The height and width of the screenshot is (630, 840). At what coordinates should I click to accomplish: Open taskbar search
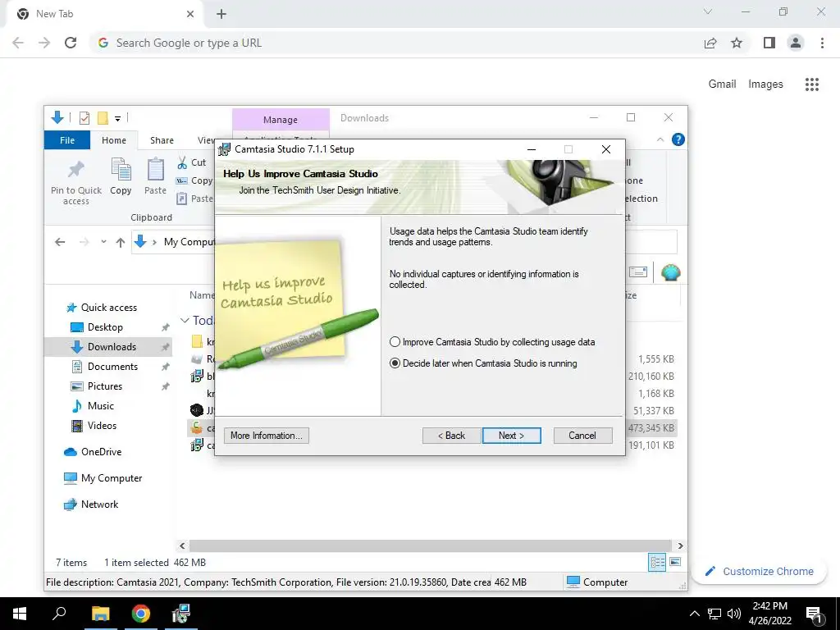click(x=59, y=614)
